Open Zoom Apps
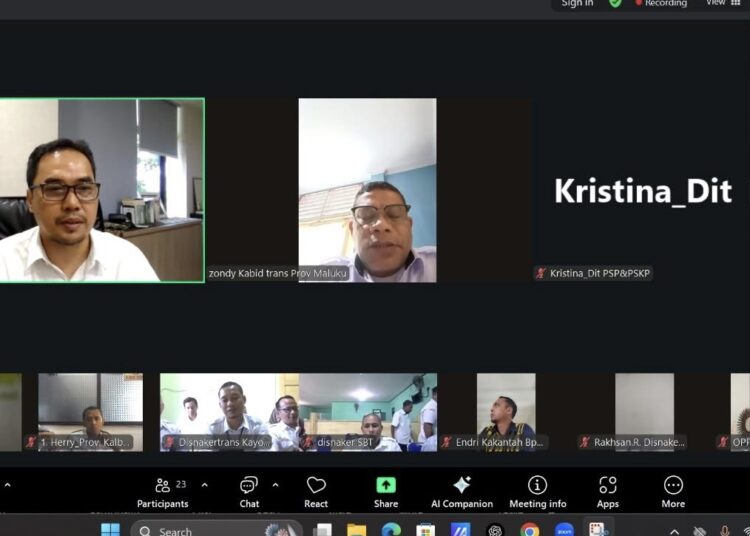Viewport: 750px width, 536px height. (x=608, y=490)
